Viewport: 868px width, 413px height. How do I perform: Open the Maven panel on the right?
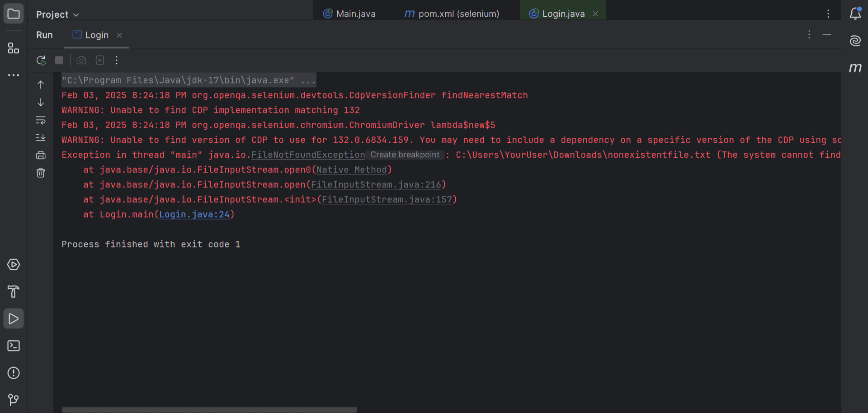(x=856, y=68)
